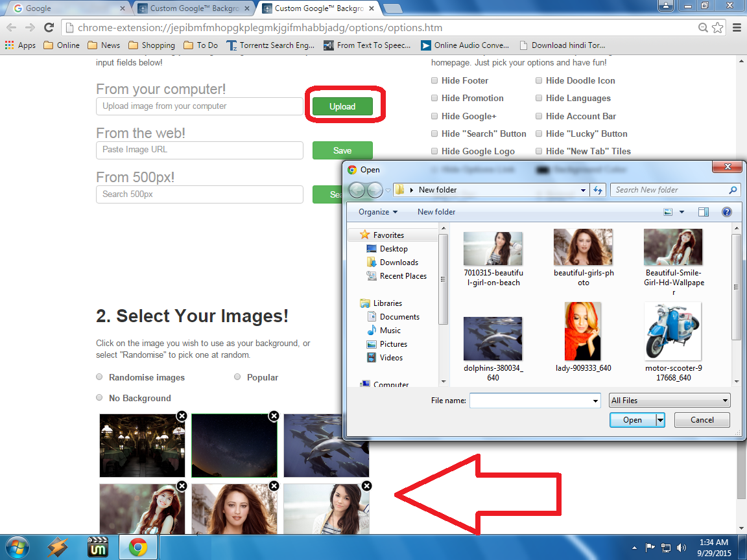The width and height of the screenshot is (747, 560).
Task: Click the Open button in dialog
Action: 633,420
